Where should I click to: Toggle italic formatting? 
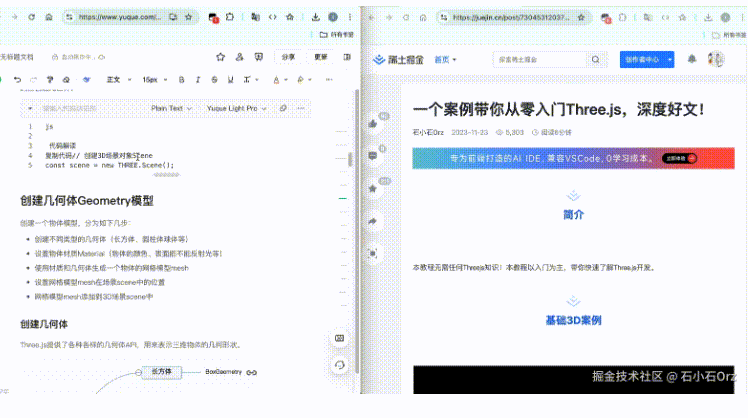198,80
